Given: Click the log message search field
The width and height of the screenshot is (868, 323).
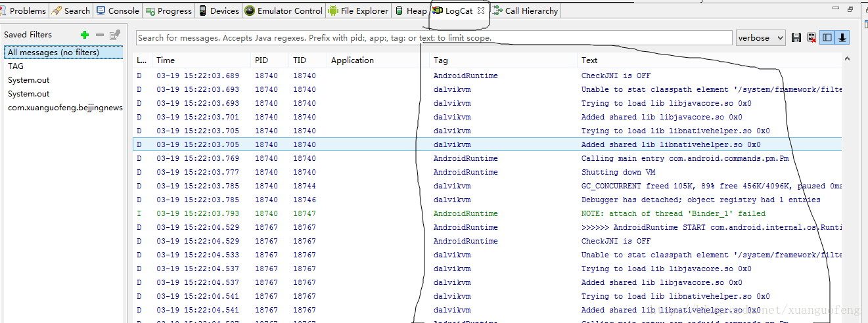Looking at the screenshot, I should (x=434, y=38).
